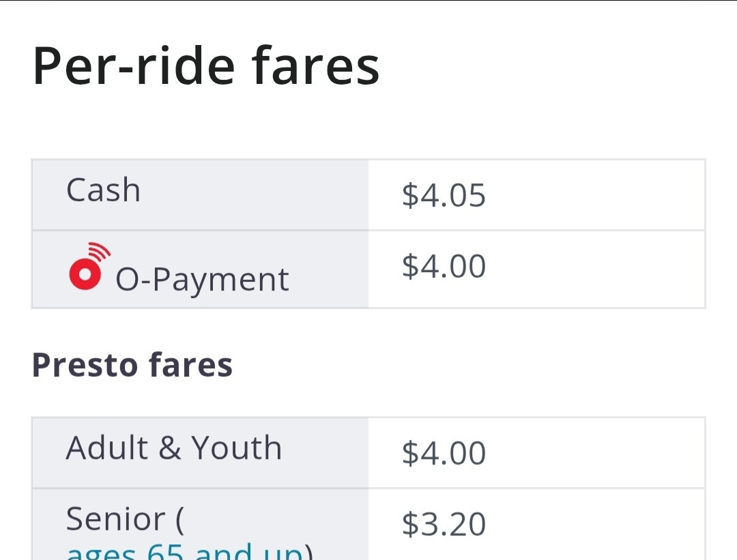Select the word Adult in Presto table
This screenshot has width=737, height=560.
[x=107, y=447]
